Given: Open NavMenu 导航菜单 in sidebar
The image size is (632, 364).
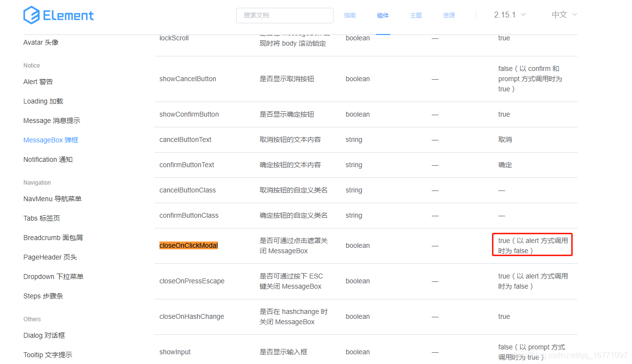Looking at the screenshot, I should (x=53, y=199).
